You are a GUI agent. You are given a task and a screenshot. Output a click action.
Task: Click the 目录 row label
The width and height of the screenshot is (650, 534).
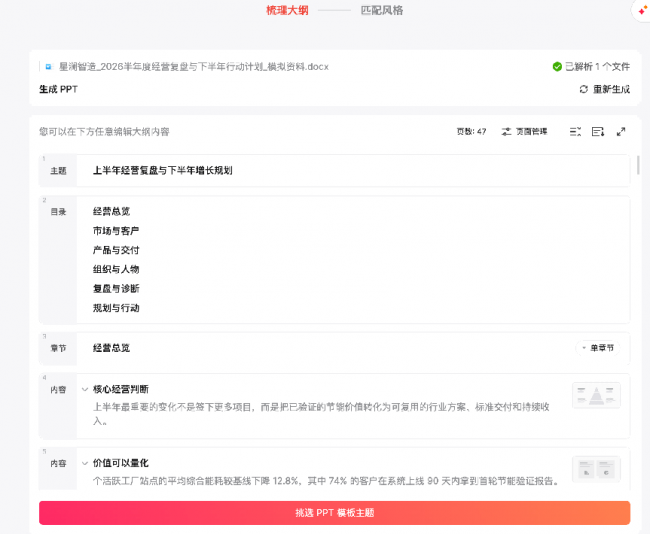[58, 212]
